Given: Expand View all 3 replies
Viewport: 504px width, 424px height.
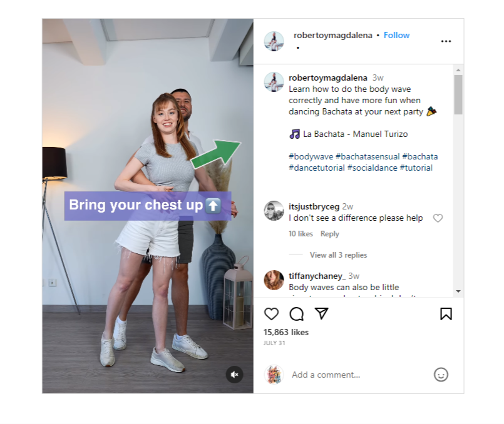Looking at the screenshot, I should pyautogui.click(x=338, y=255).
